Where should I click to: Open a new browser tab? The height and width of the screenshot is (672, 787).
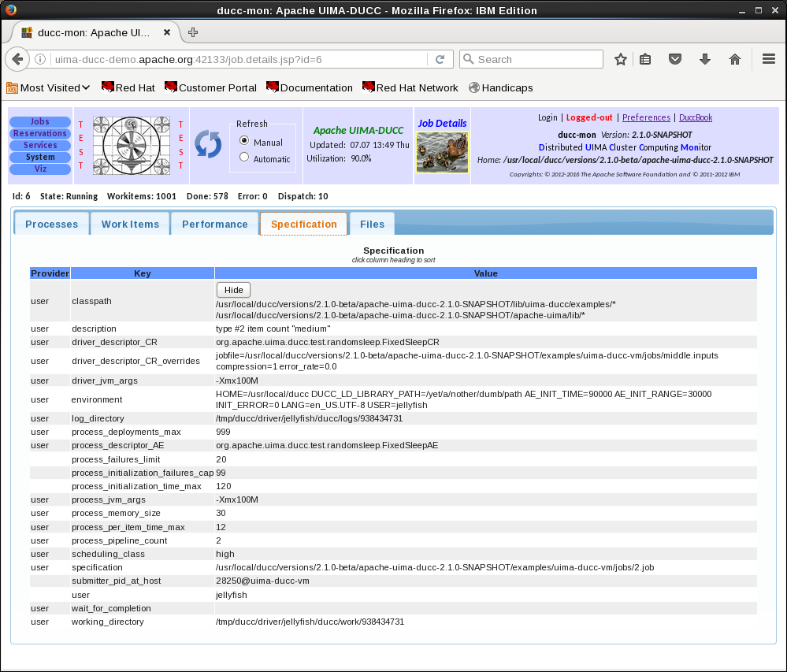coord(193,32)
